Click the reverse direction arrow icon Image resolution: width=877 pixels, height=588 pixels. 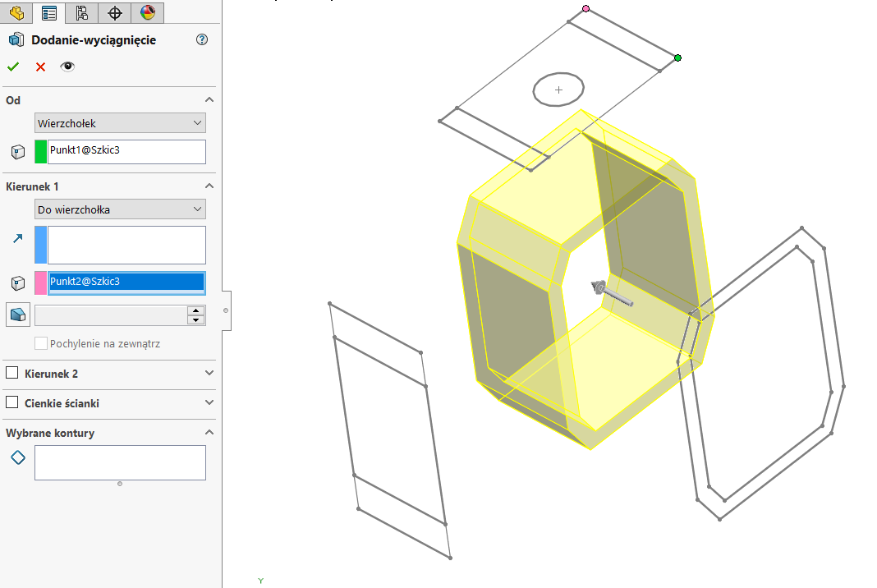coord(18,239)
